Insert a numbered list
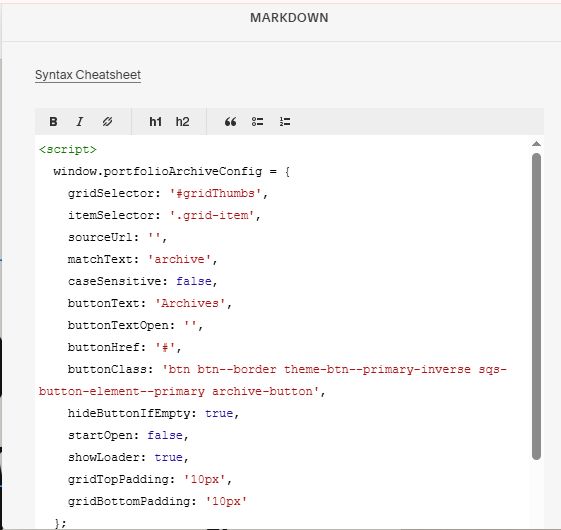 pyautogui.click(x=285, y=122)
